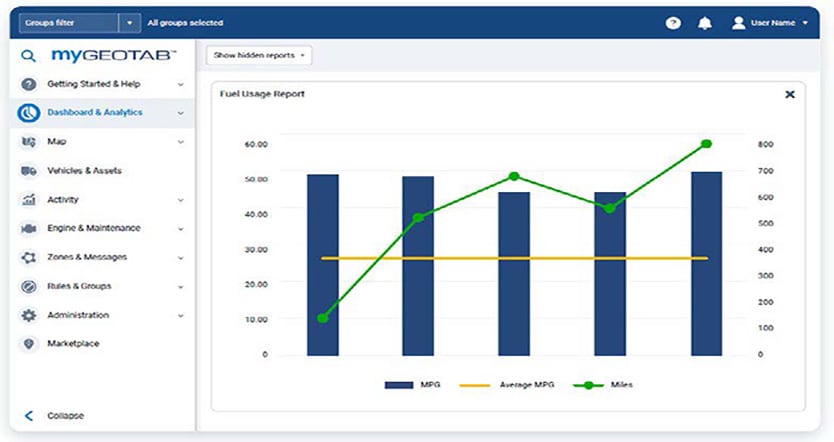Select Dashboard & Analytics menu item
Viewport: 834px width, 442px height.
(x=95, y=113)
